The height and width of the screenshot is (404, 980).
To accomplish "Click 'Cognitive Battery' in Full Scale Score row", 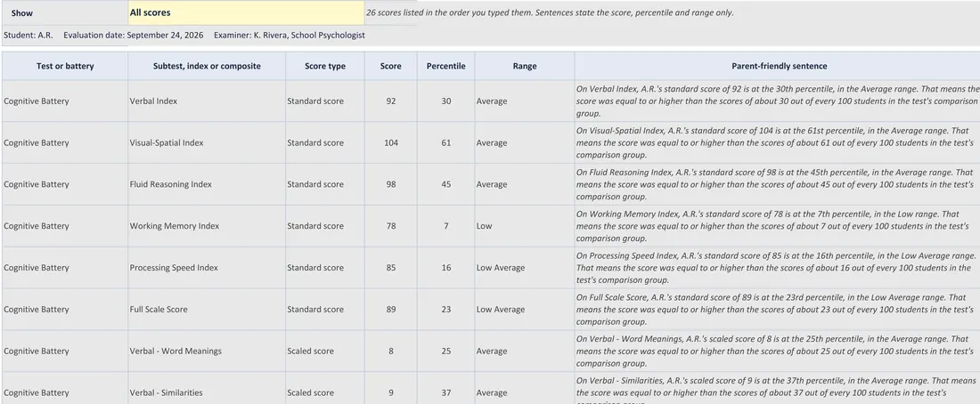I will pyautogui.click(x=65, y=309).
